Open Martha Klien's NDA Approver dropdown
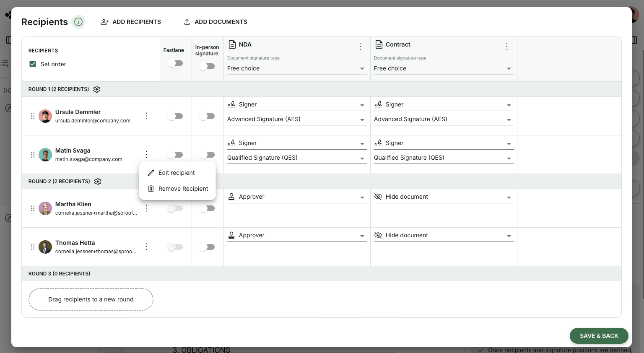Viewport: 644px width, 353px height. [x=297, y=197]
